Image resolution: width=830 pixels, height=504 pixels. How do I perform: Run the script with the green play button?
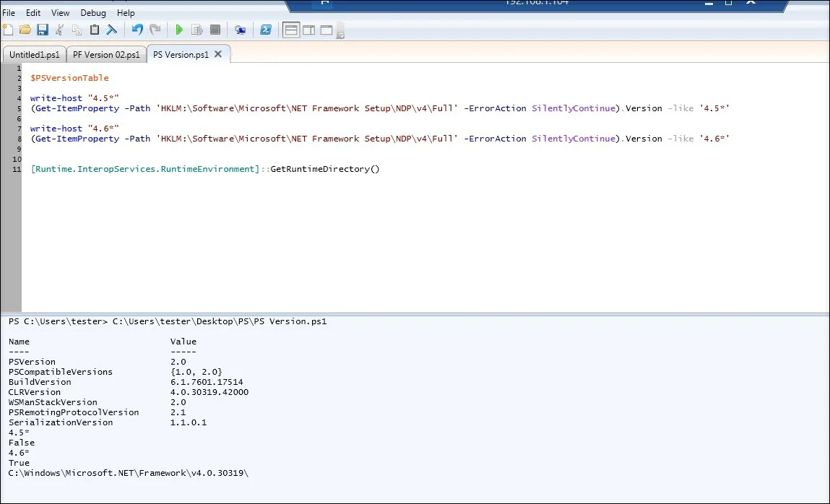pyautogui.click(x=179, y=30)
